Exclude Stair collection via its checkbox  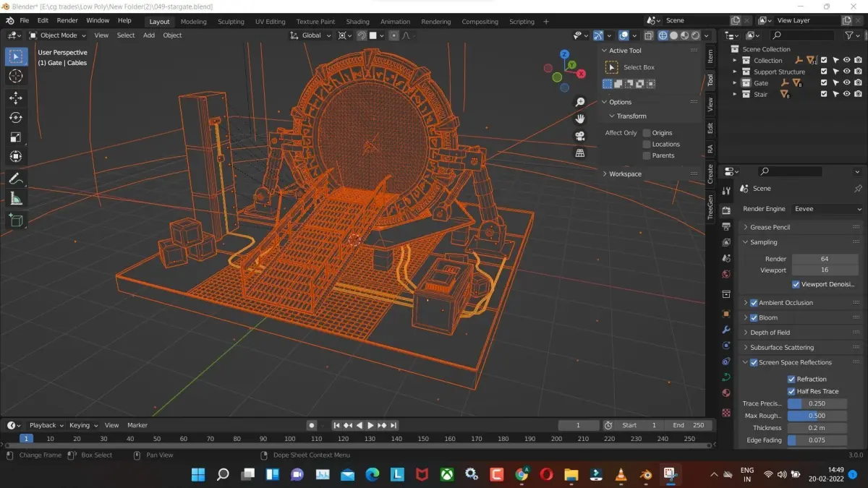(x=823, y=94)
